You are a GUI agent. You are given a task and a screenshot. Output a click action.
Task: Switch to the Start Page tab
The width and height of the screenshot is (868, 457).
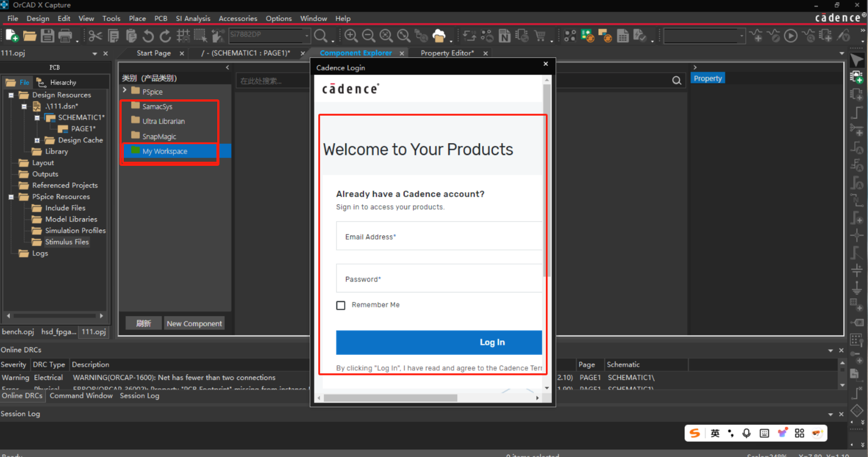(153, 53)
